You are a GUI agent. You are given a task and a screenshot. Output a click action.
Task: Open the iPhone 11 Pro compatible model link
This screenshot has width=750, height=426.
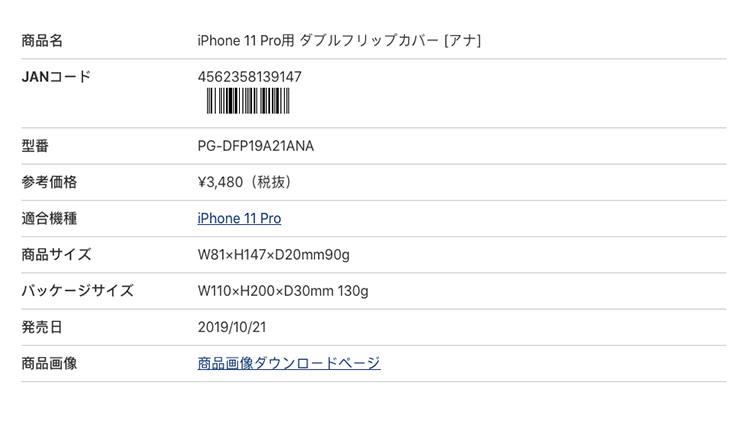(x=239, y=218)
